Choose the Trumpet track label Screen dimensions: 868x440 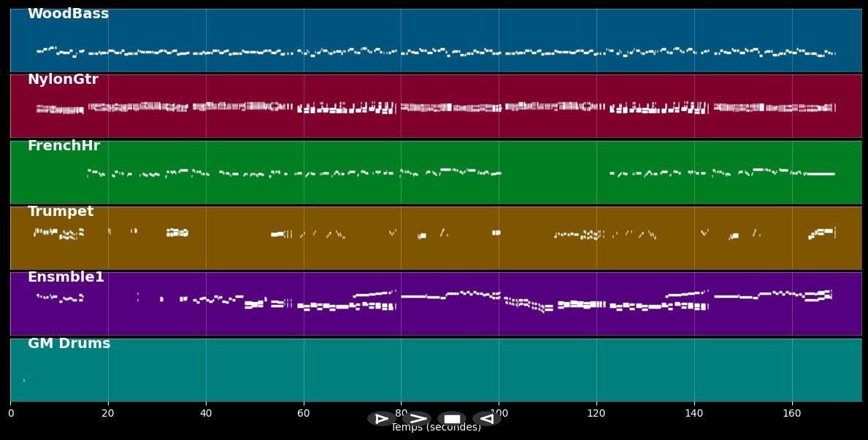(61, 212)
